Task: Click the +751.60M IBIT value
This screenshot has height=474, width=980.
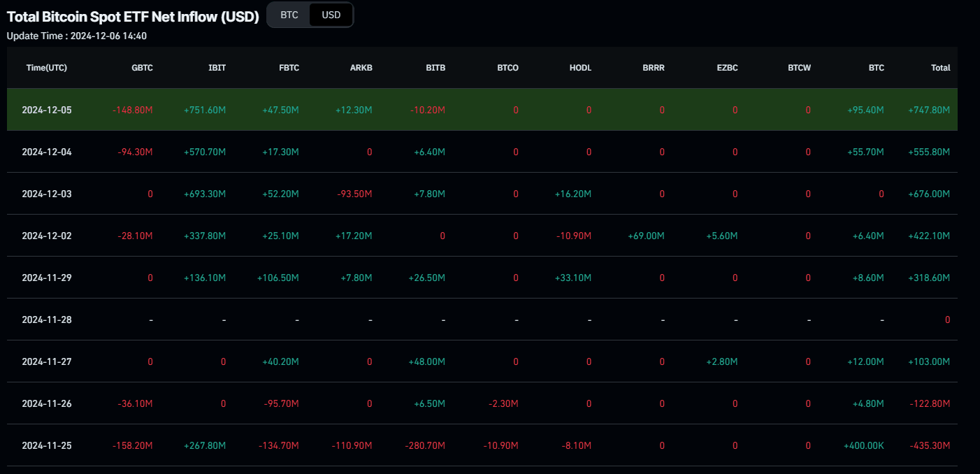Action: tap(205, 110)
